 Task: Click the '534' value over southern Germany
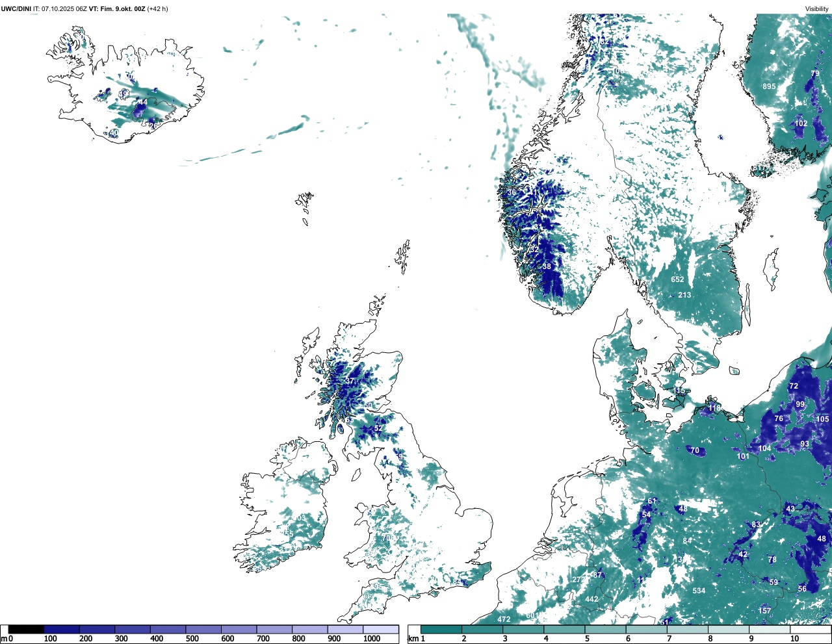tap(699, 591)
